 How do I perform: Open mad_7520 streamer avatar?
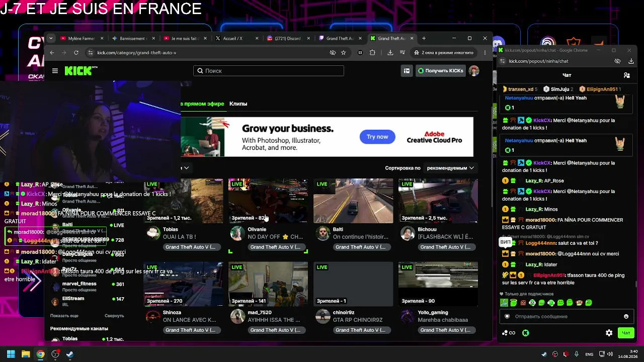tap(237, 316)
